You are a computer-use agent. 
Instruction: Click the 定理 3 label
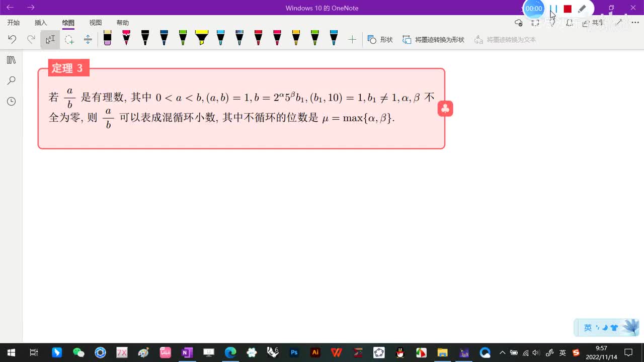pos(68,68)
